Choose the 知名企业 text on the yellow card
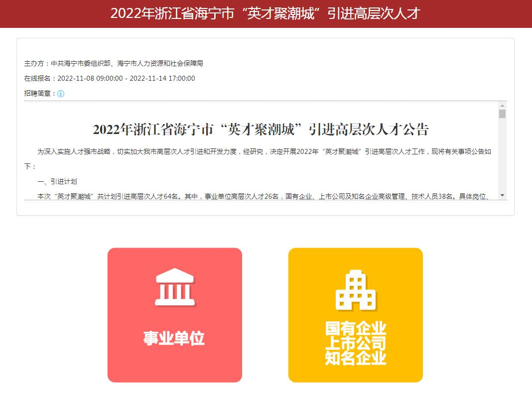Viewport: 532px width, 403px height. pyautogui.click(x=355, y=358)
